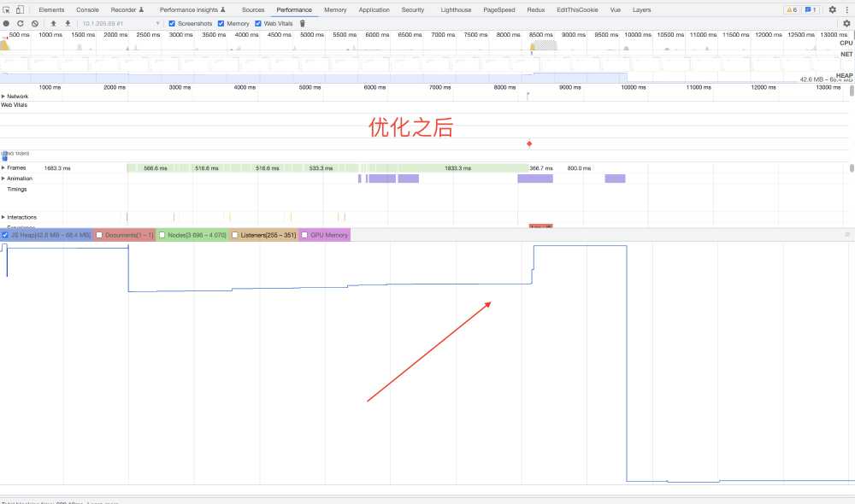Click the red Web Vitals diamond marker

click(529, 144)
